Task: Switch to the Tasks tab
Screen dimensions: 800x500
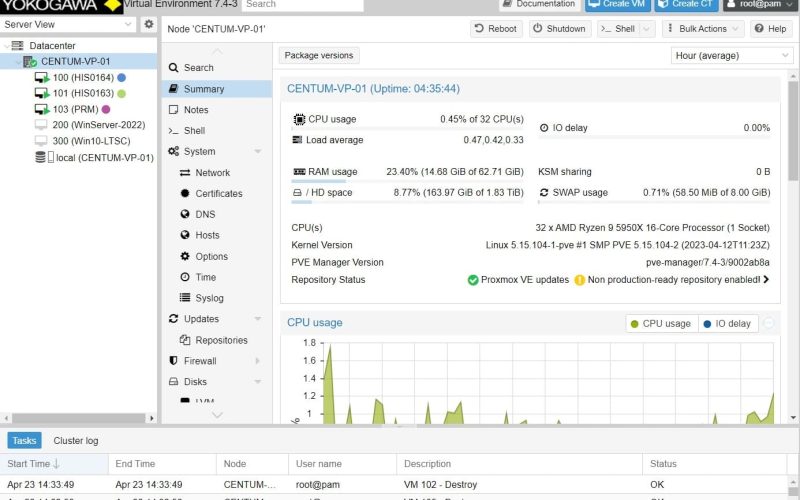Action: [24, 440]
